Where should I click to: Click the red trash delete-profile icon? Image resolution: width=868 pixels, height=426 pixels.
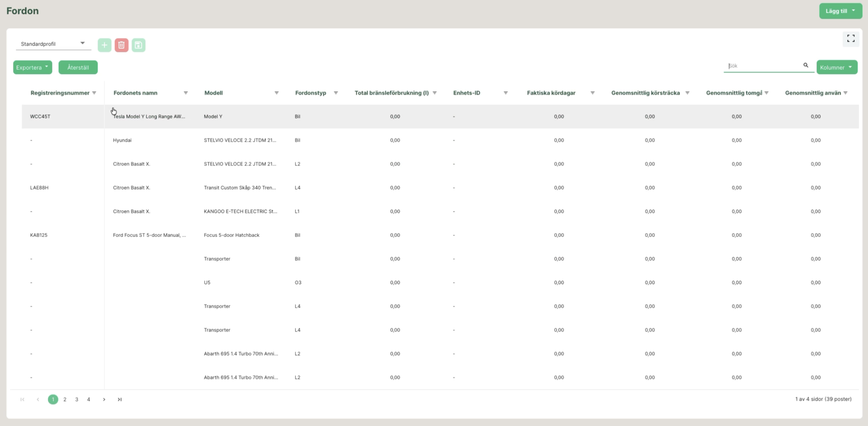coord(121,45)
